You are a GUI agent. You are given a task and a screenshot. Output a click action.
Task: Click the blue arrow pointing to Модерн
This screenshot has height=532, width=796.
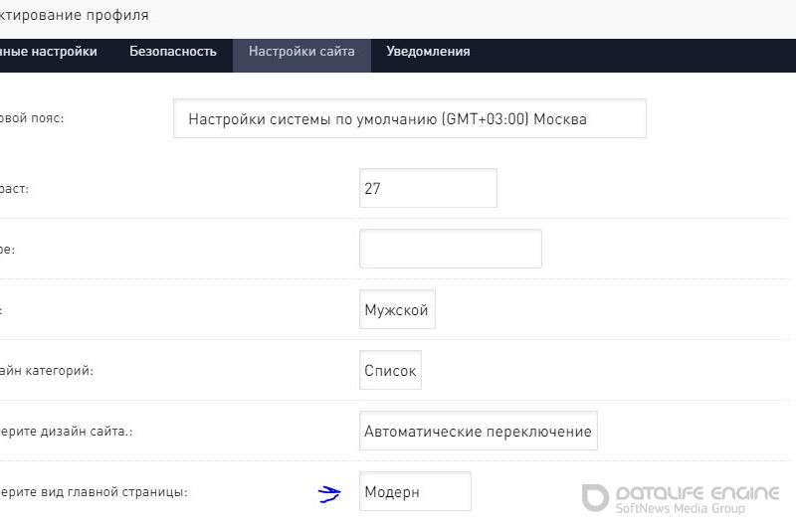pyautogui.click(x=329, y=493)
